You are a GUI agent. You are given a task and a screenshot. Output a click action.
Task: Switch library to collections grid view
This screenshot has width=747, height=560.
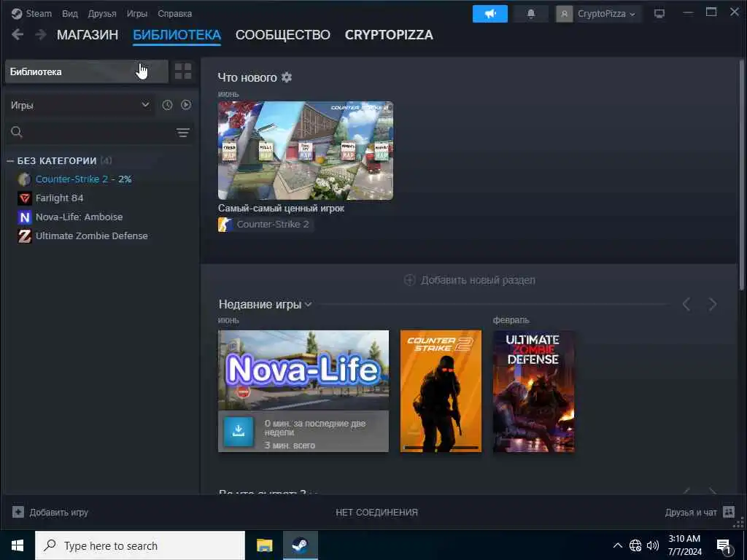click(183, 71)
